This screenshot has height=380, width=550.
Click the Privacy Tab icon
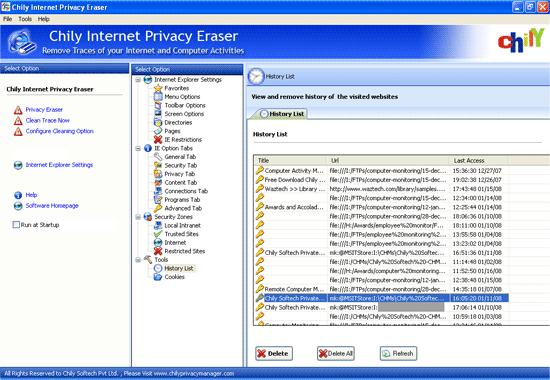[x=158, y=174]
